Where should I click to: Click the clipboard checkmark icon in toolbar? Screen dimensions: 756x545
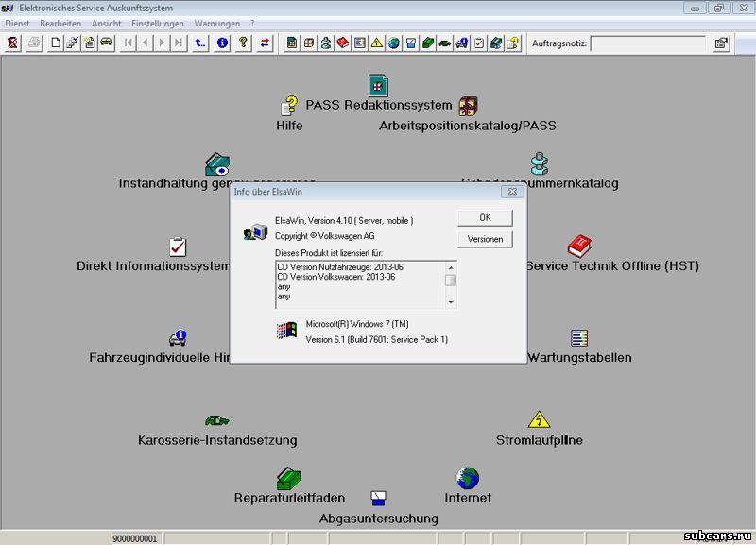(479, 43)
